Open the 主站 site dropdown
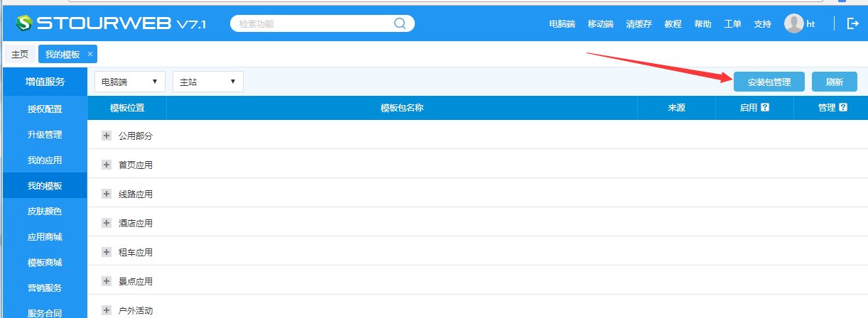The width and height of the screenshot is (868, 318). pyautogui.click(x=207, y=82)
